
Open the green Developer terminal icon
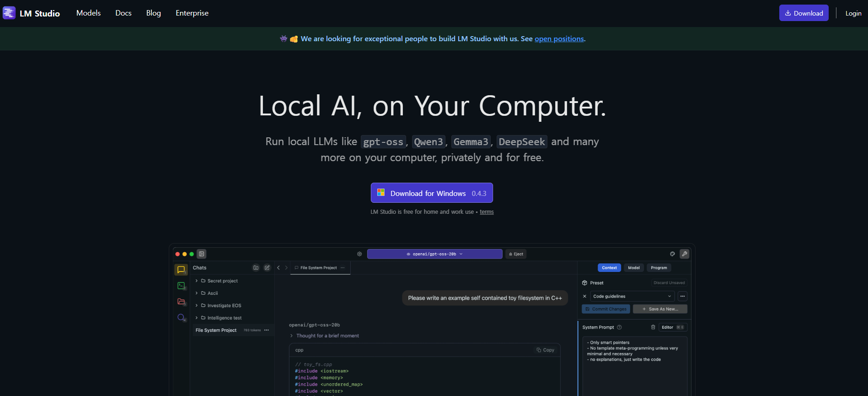point(181,286)
